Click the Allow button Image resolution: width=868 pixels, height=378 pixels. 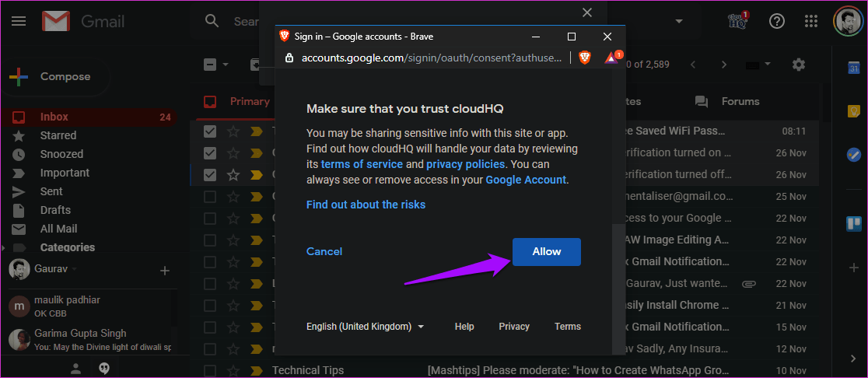[x=546, y=252]
